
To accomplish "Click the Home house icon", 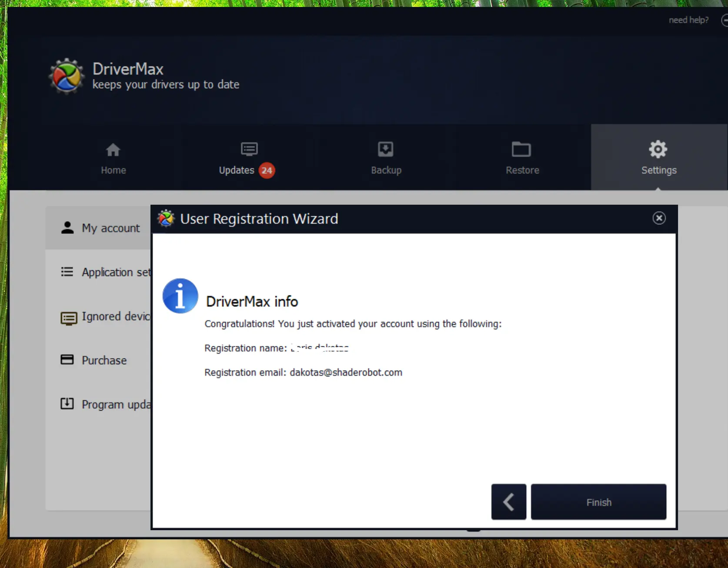I will click(113, 150).
